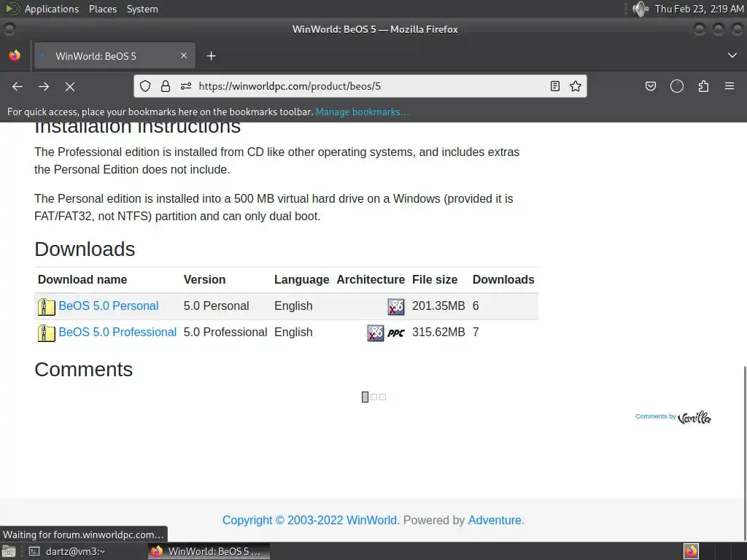747x560 pixels.
Task: Open the Extensions puzzle icon
Action: (x=704, y=86)
